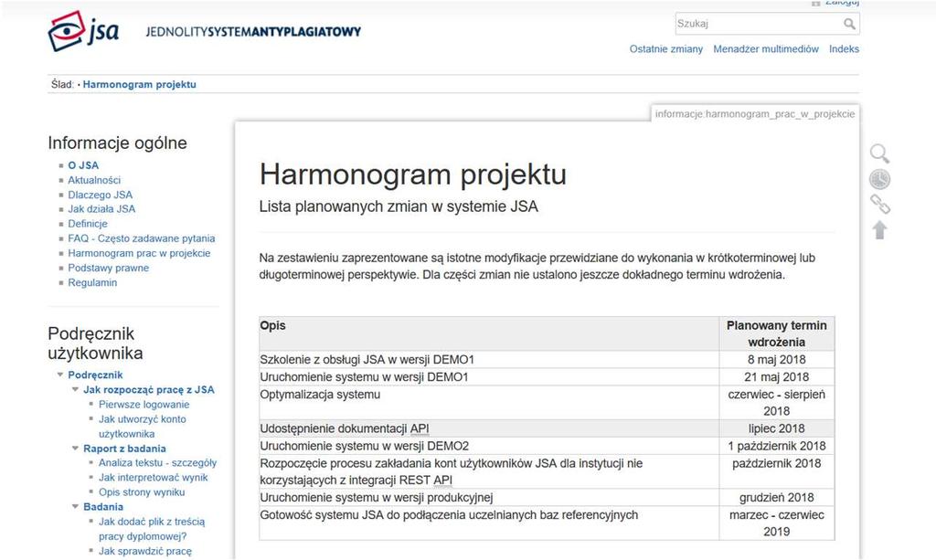936x560 pixels.
Task: Click the informacje:harmonogram_prac_w_projekcie page ID tab
Action: pyautogui.click(x=754, y=113)
